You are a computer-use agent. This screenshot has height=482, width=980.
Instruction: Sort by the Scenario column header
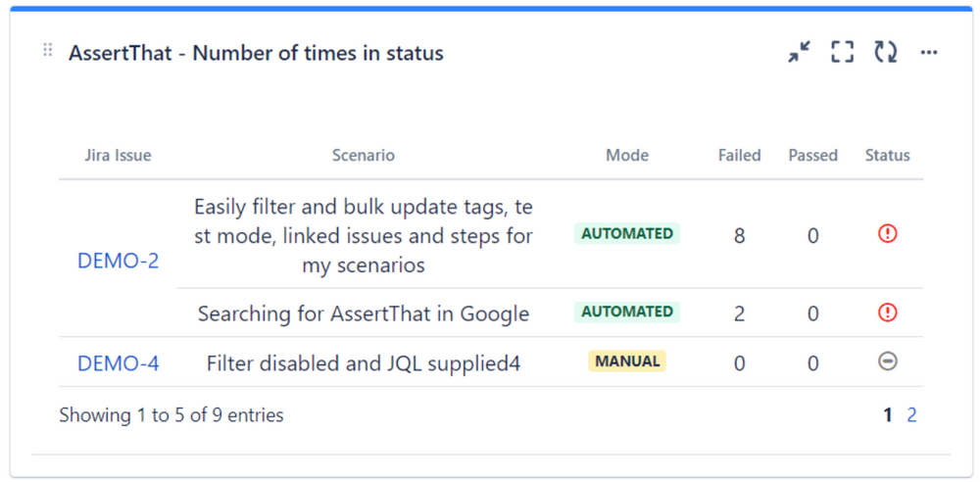pyautogui.click(x=363, y=155)
